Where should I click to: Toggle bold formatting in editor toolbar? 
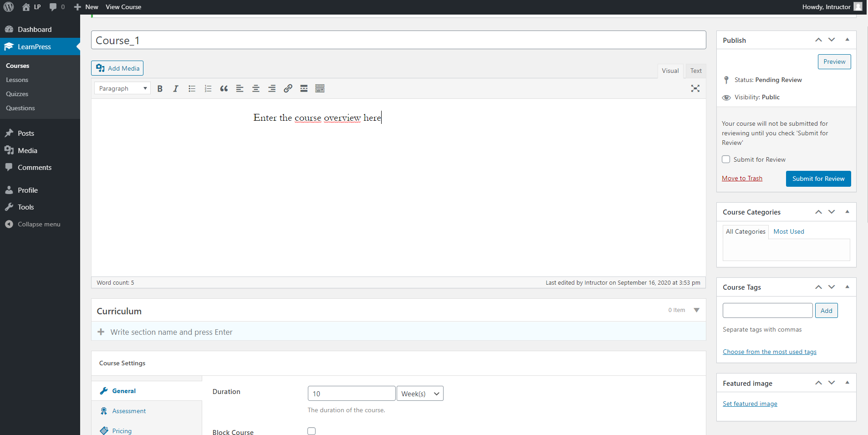(160, 89)
